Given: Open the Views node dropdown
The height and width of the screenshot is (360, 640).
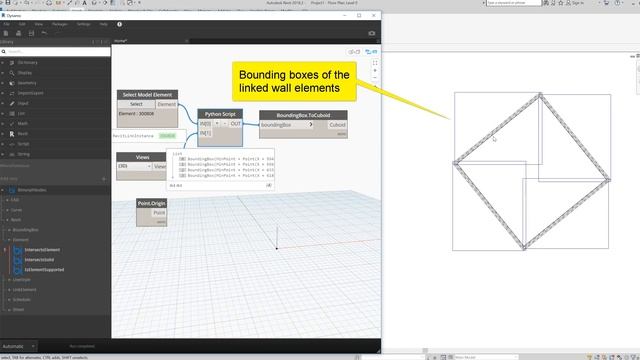Looking at the screenshot, I should [x=135, y=166].
